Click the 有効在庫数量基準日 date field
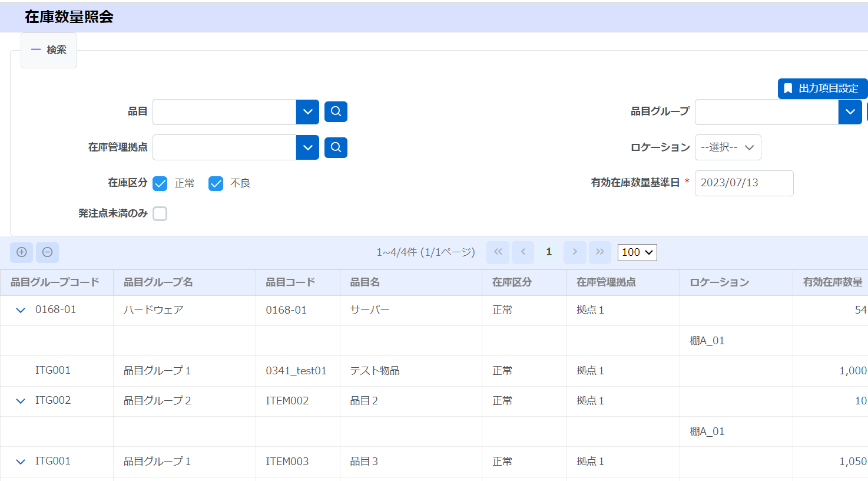The image size is (868, 481). [744, 183]
